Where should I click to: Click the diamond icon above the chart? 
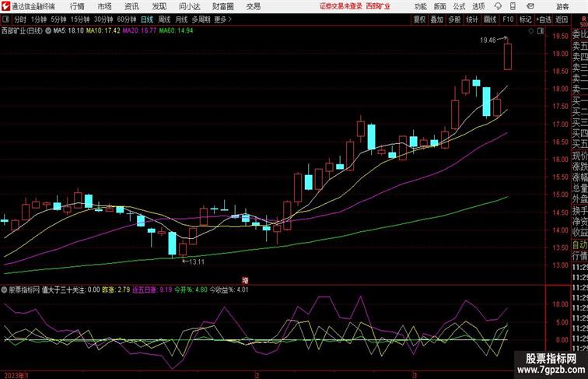click(531, 31)
